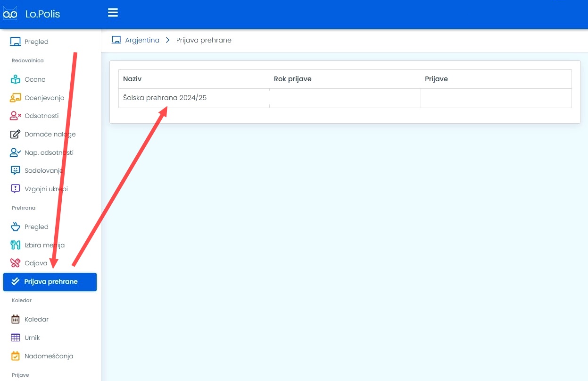Click the Ocenjevanja teacher board icon
588x381 pixels.
coord(16,98)
